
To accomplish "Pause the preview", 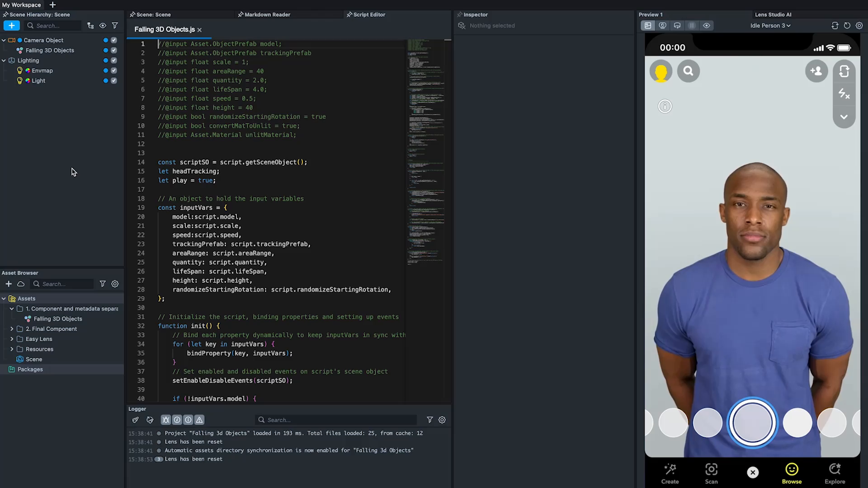I will pyautogui.click(x=692, y=26).
